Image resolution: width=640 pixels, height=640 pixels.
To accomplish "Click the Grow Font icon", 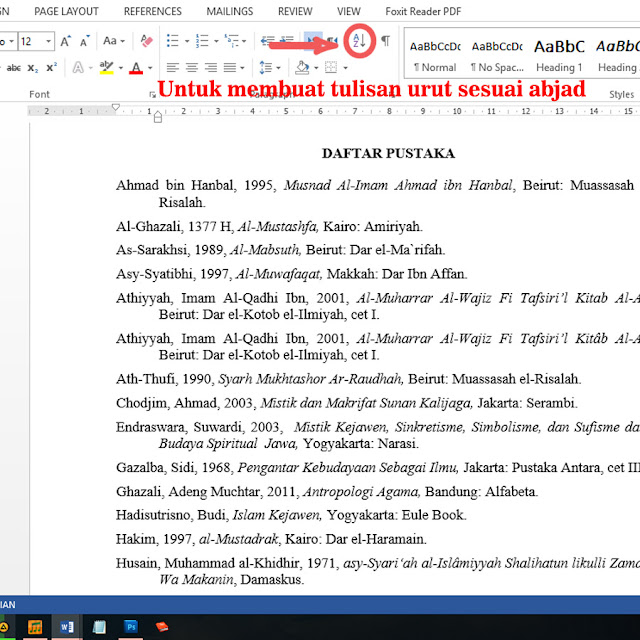I will [65, 41].
